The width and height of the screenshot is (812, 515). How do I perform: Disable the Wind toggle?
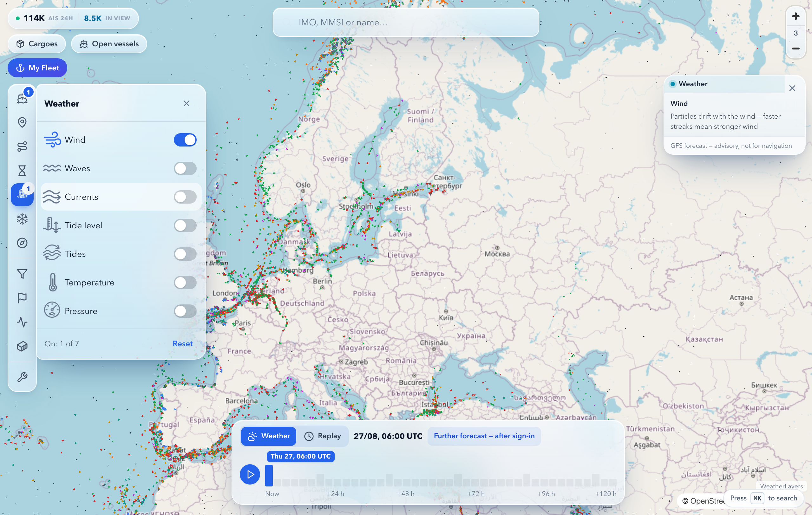[185, 140]
